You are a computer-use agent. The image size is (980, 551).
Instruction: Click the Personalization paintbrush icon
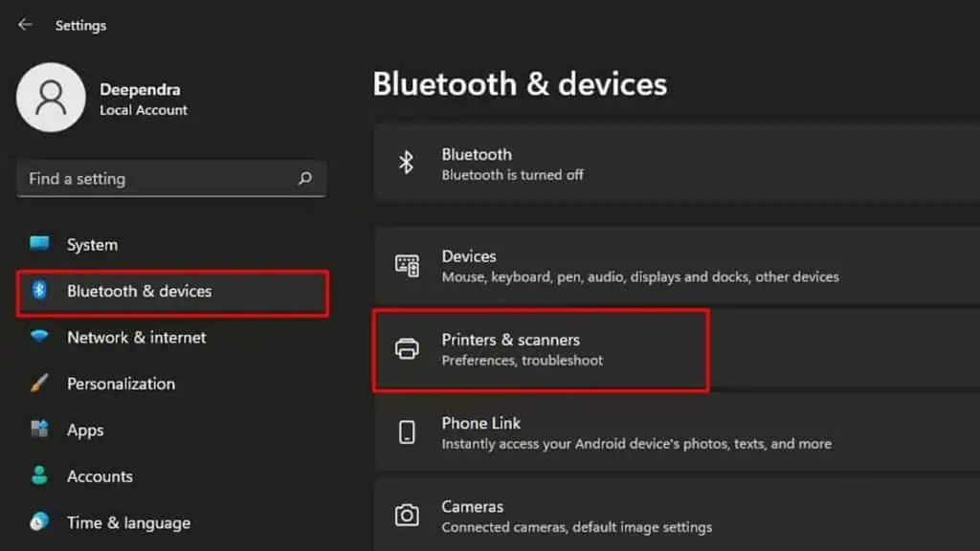pos(39,383)
